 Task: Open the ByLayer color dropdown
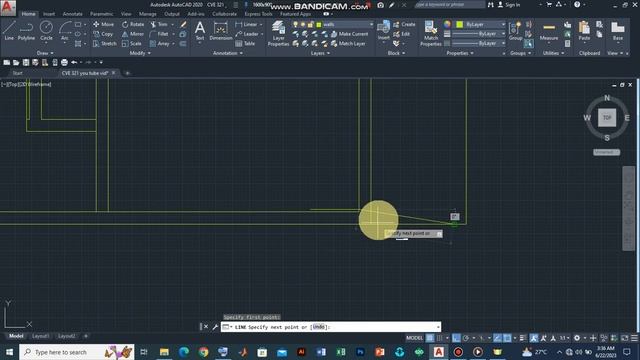click(481, 24)
